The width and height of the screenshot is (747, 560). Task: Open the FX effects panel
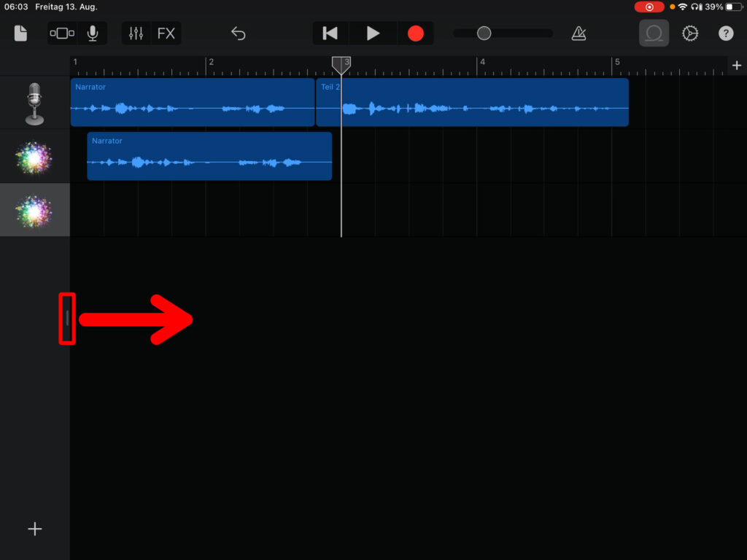point(166,34)
